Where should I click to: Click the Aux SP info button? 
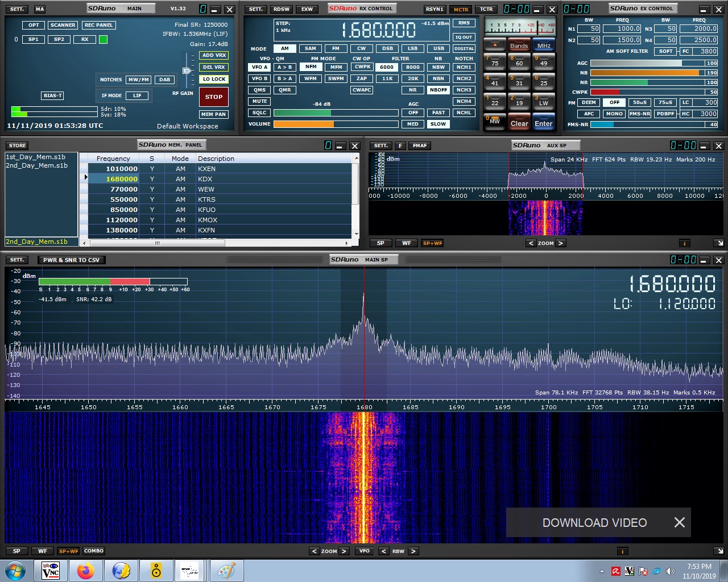tap(684, 243)
